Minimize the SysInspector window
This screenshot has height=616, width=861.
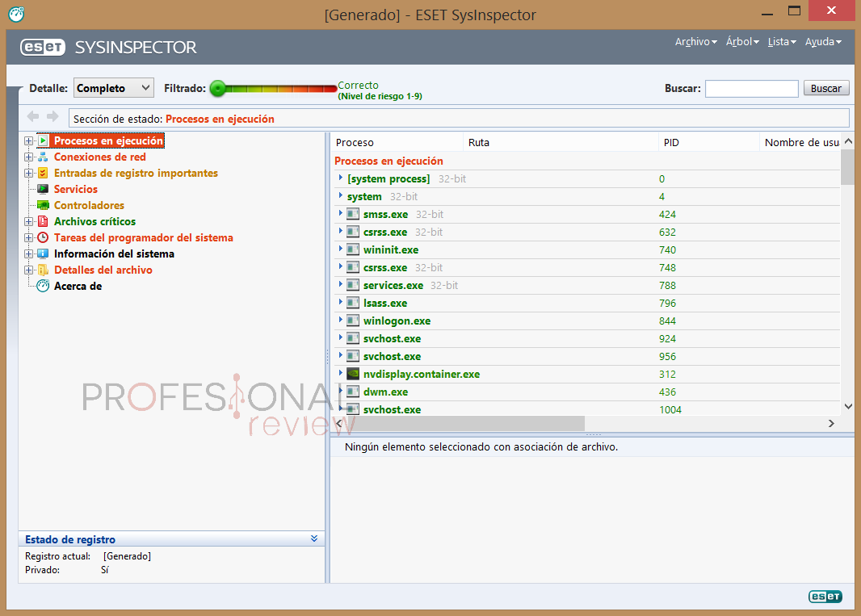(767, 12)
